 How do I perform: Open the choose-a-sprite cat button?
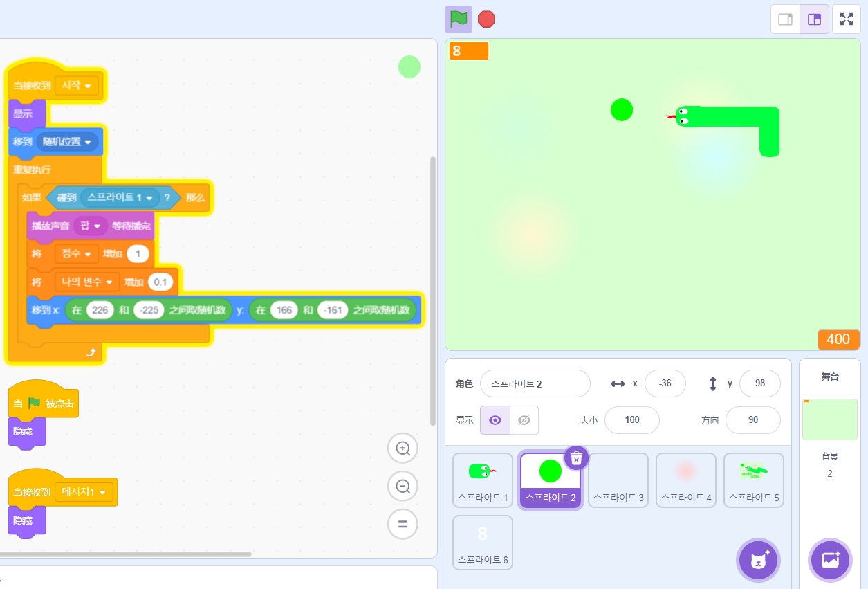[x=759, y=559]
